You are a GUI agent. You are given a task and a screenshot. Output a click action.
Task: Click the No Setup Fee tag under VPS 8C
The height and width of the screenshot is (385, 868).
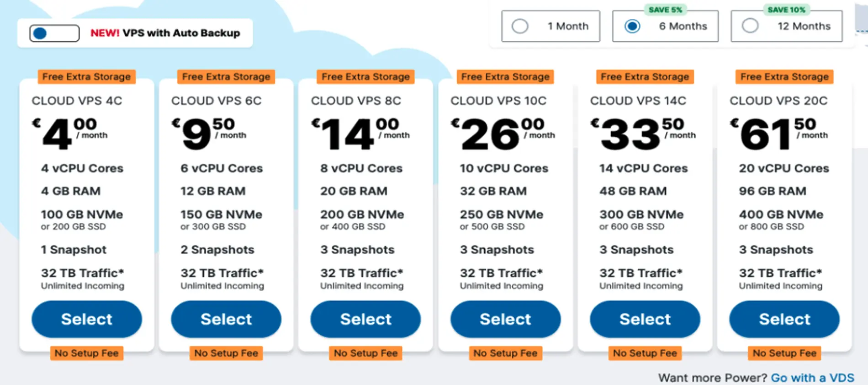click(365, 353)
